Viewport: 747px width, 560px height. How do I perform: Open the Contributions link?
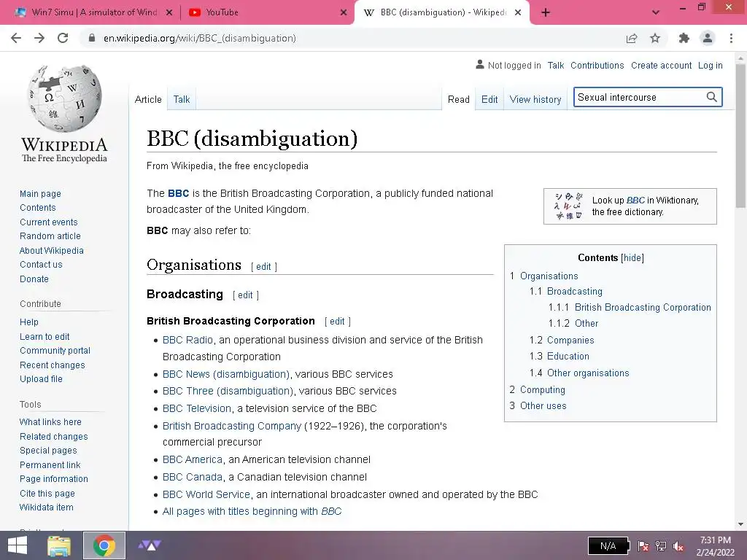597,65
